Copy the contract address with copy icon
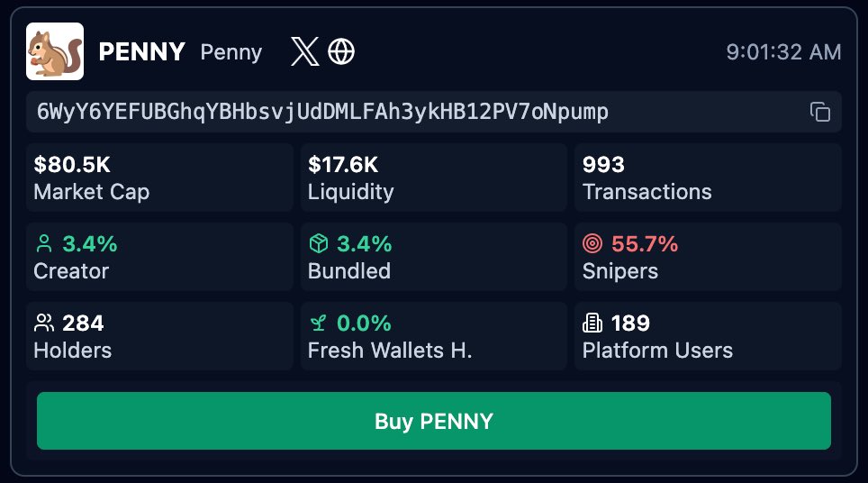 coord(819,112)
